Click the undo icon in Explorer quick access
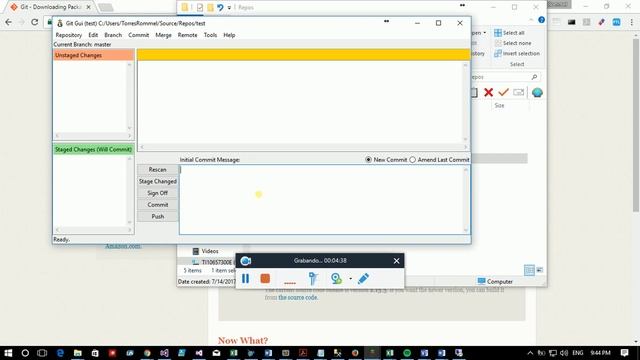 (x=220, y=7)
